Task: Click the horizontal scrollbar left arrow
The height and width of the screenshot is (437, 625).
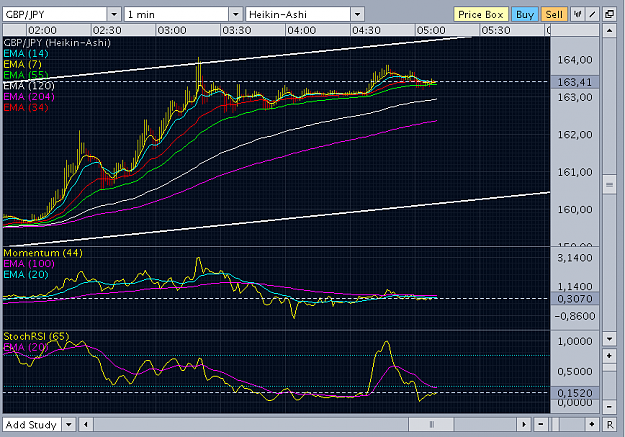Action: (86, 425)
